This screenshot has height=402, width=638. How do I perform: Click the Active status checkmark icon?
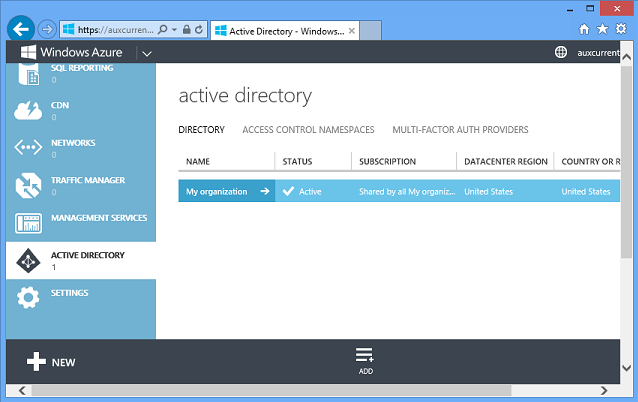pos(288,191)
